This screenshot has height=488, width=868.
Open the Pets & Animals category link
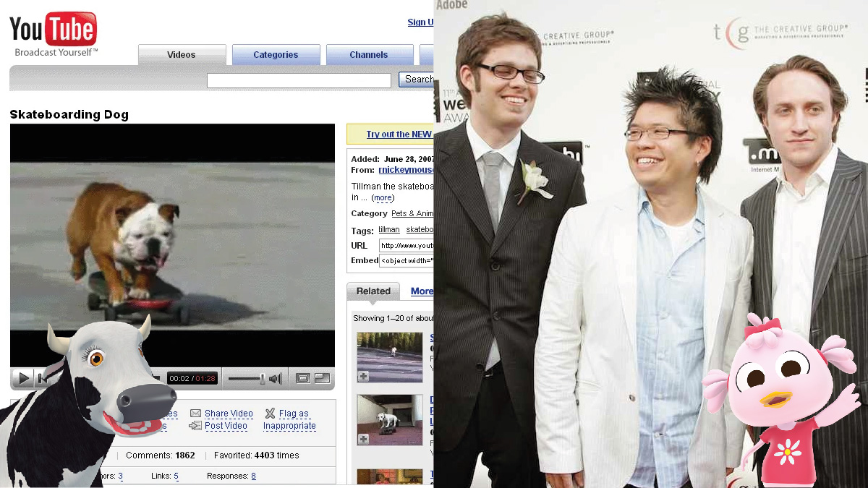coord(412,213)
